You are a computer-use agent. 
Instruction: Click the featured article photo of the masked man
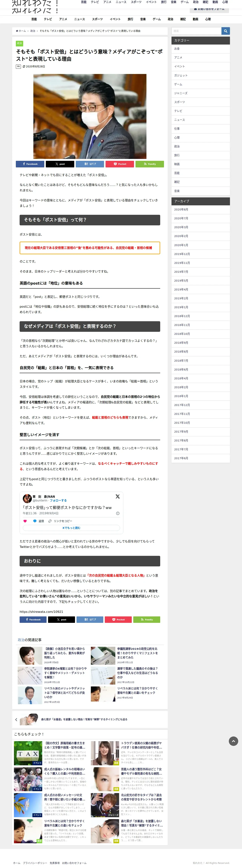pos(90,117)
